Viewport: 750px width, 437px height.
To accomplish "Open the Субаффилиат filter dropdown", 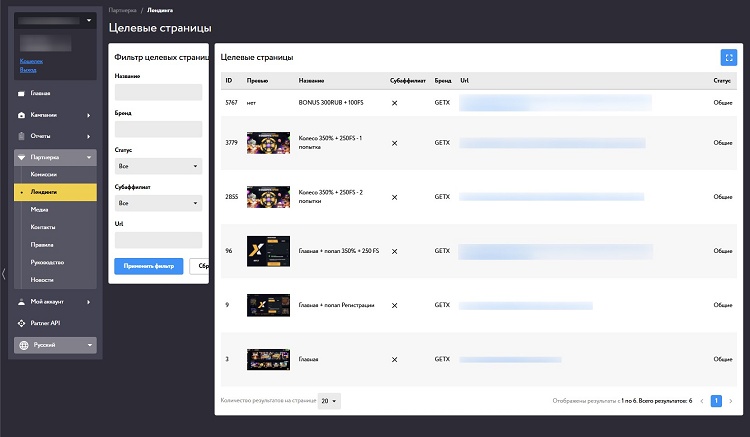I will coord(158,203).
